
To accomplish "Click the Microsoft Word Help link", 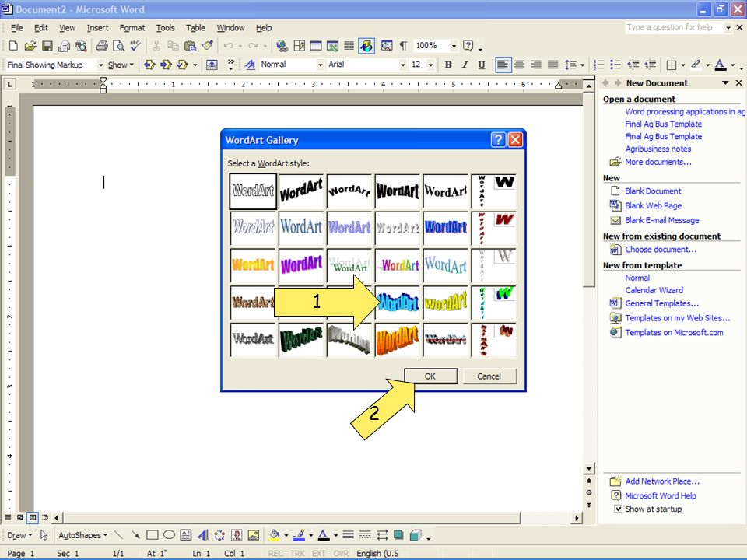I will pyautogui.click(x=661, y=495).
